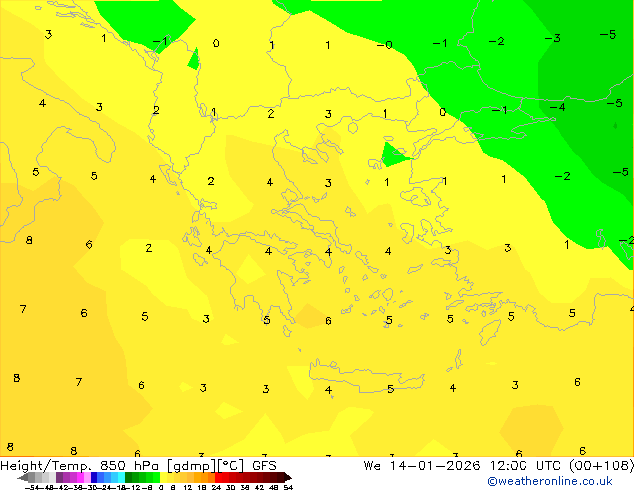Click the grey left arrow of the color scale

coord(23,477)
